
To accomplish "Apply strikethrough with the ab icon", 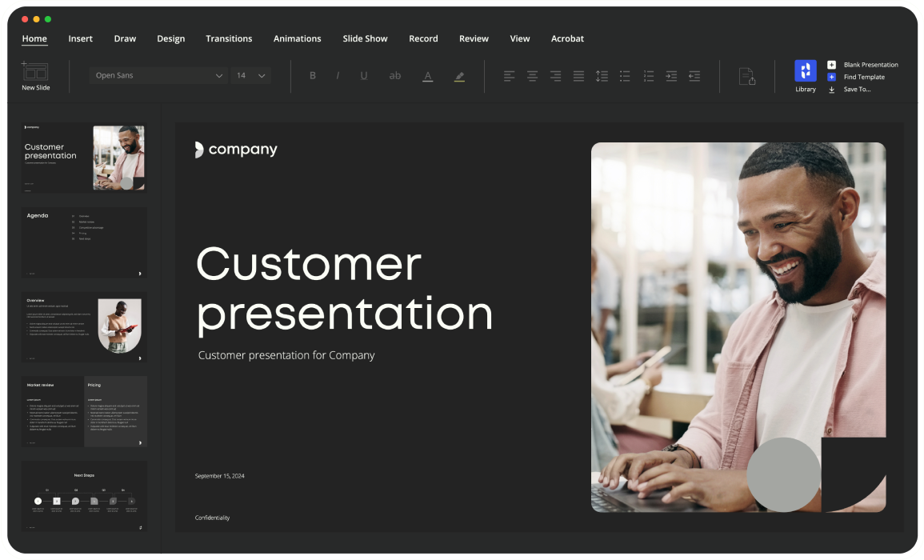I will 395,75.
